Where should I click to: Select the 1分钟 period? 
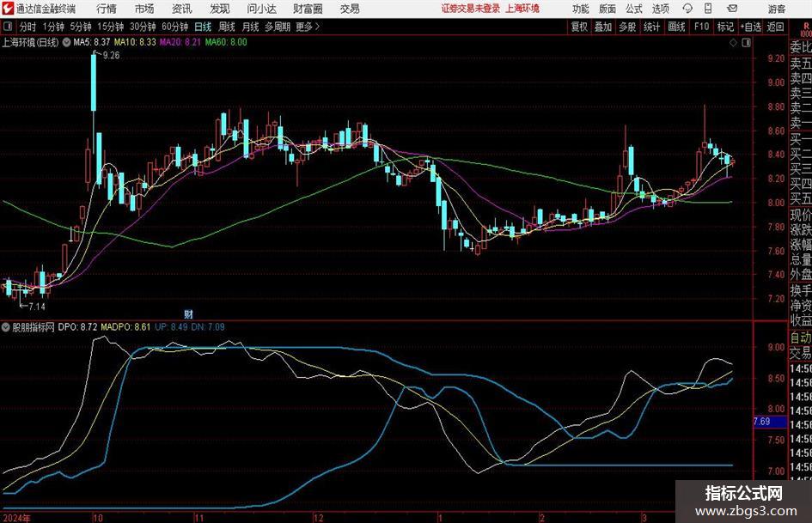[x=53, y=27]
